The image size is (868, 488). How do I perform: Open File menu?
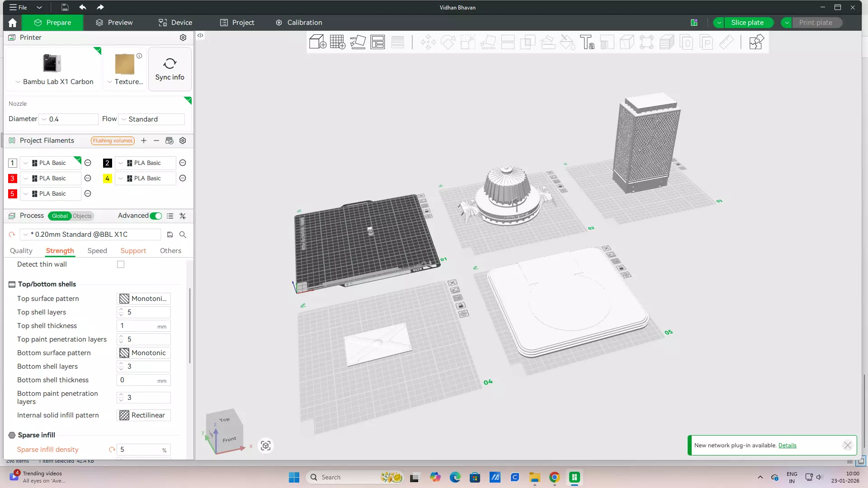pyautogui.click(x=19, y=7)
